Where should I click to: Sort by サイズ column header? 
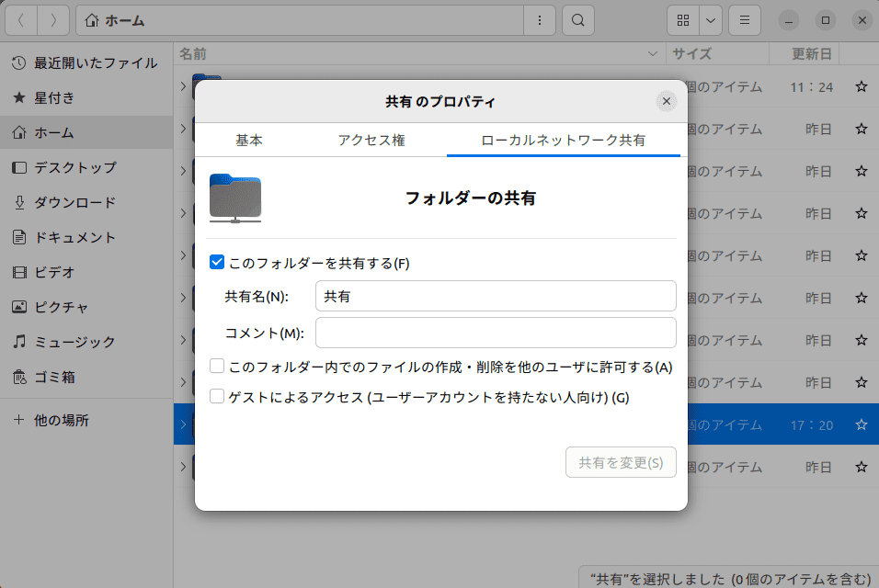point(717,54)
